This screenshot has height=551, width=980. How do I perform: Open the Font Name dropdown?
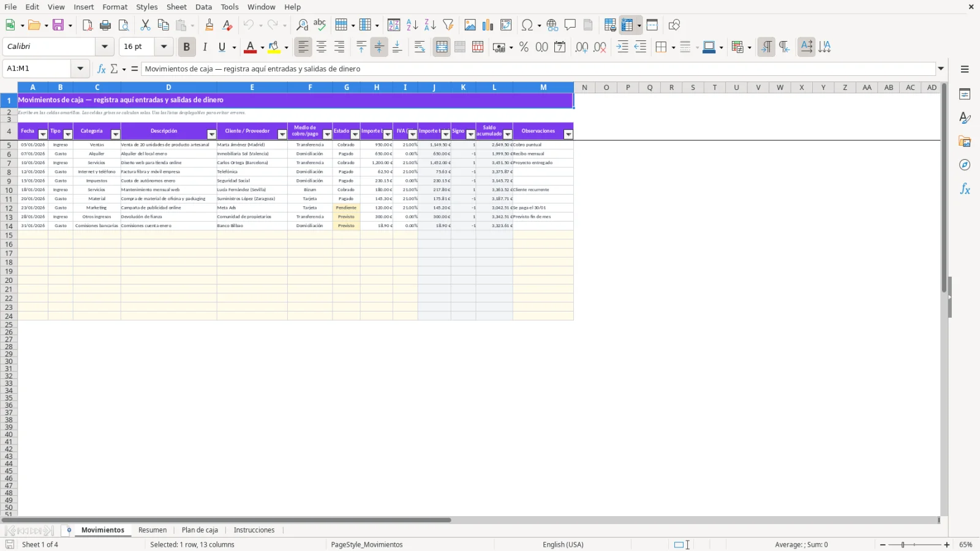point(105,47)
